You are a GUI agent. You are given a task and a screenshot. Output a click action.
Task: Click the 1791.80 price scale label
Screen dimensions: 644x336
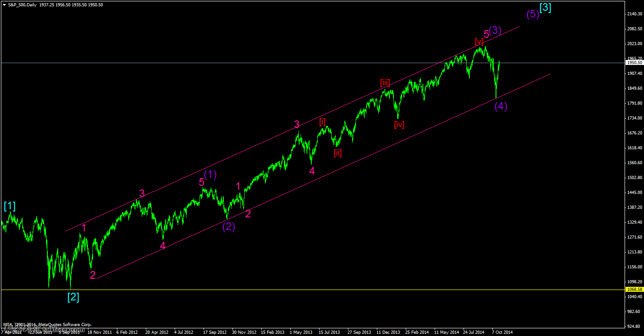634,103
